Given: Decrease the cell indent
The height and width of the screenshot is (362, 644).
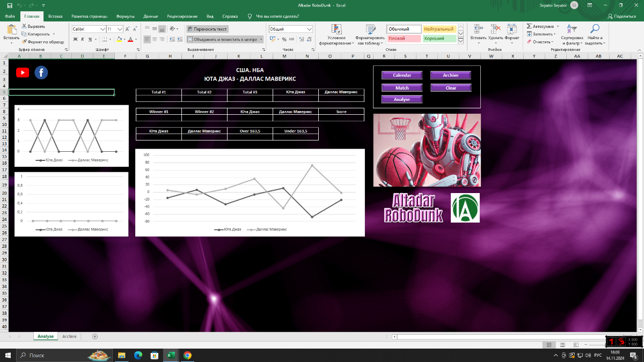Looking at the screenshot, I should [172, 39].
